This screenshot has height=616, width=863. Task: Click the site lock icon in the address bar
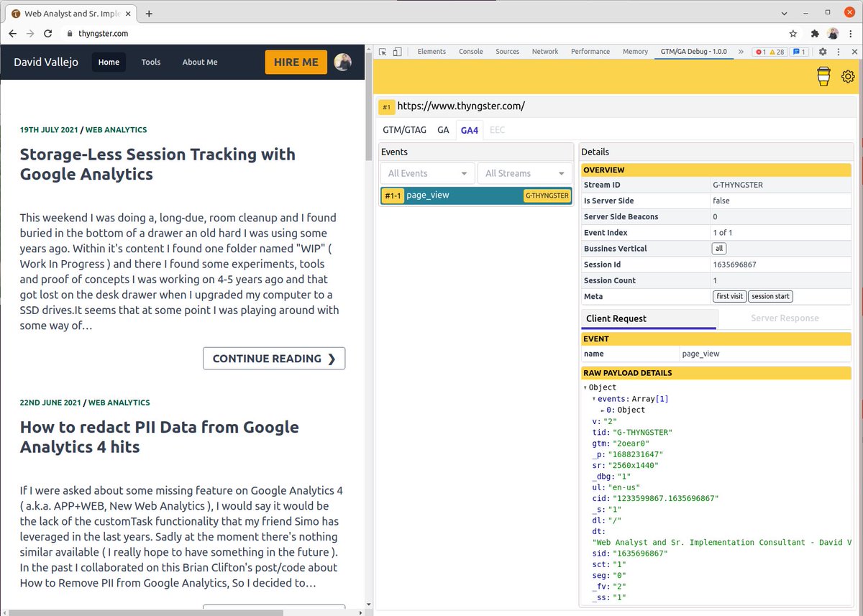pos(70,33)
